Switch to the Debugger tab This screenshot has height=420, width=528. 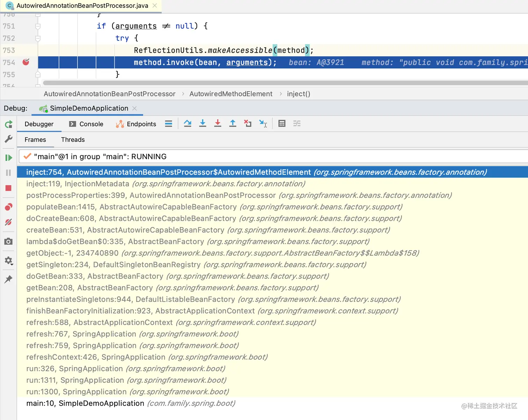[39, 124]
